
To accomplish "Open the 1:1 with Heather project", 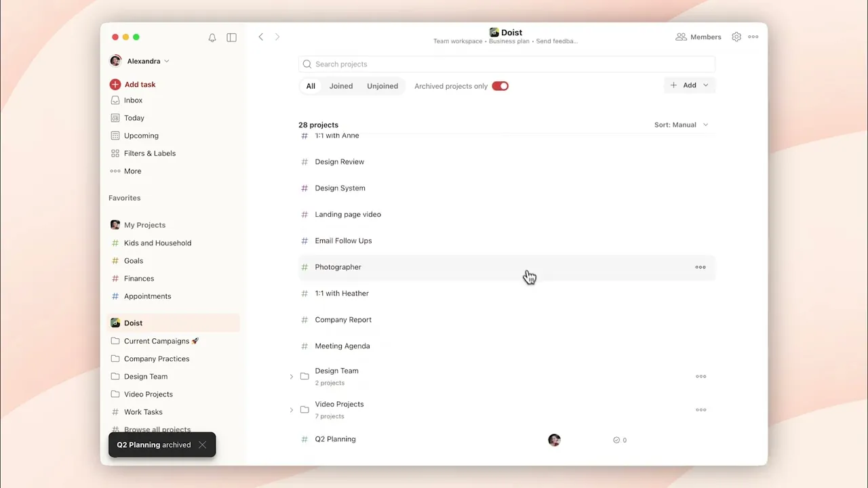I will click(x=507, y=293).
